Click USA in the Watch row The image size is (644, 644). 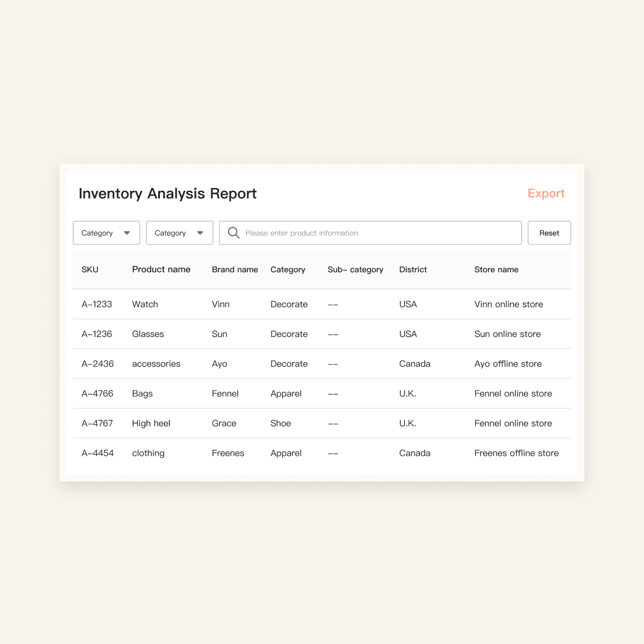pos(408,304)
